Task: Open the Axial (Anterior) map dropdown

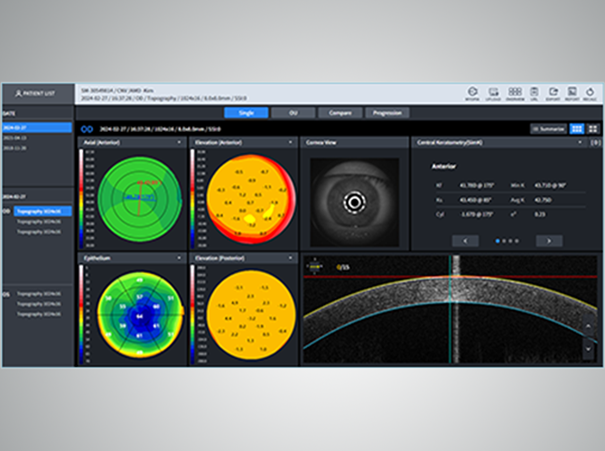Action: (x=179, y=142)
